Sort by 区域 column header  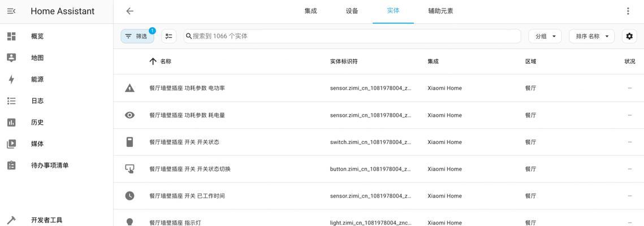(x=531, y=62)
